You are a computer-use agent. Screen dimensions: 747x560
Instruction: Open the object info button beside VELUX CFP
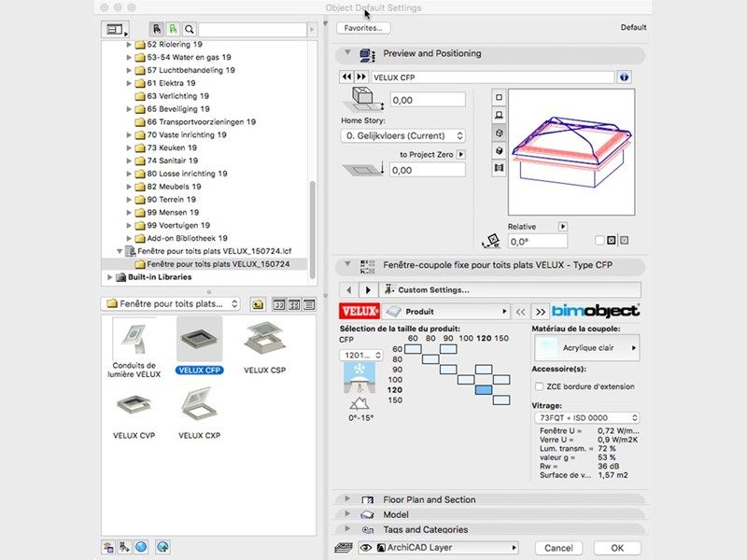pyautogui.click(x=625, y=77)
